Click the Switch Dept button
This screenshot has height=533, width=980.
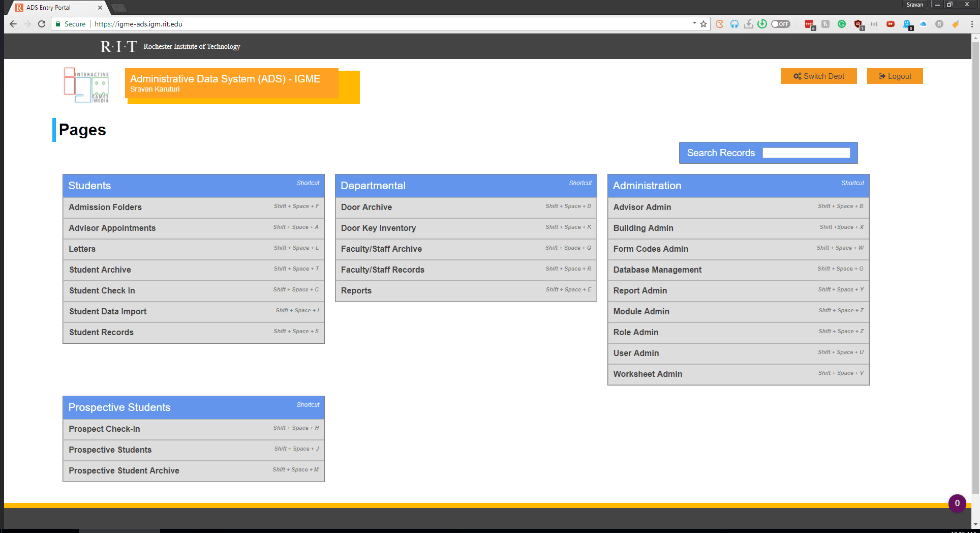tap(818, 76)
